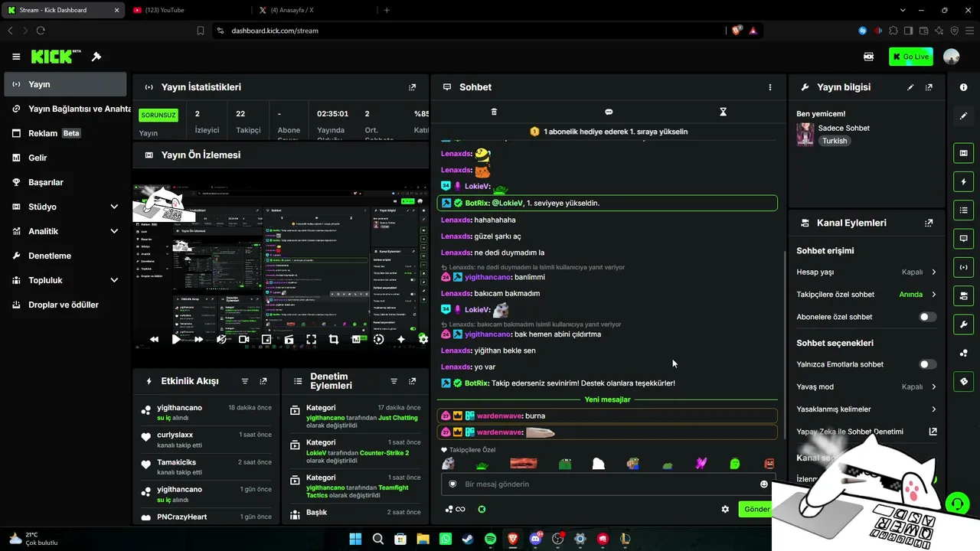Filter the Etkinlik Akışı feed

pyautogui.click(x=245, y=381)
